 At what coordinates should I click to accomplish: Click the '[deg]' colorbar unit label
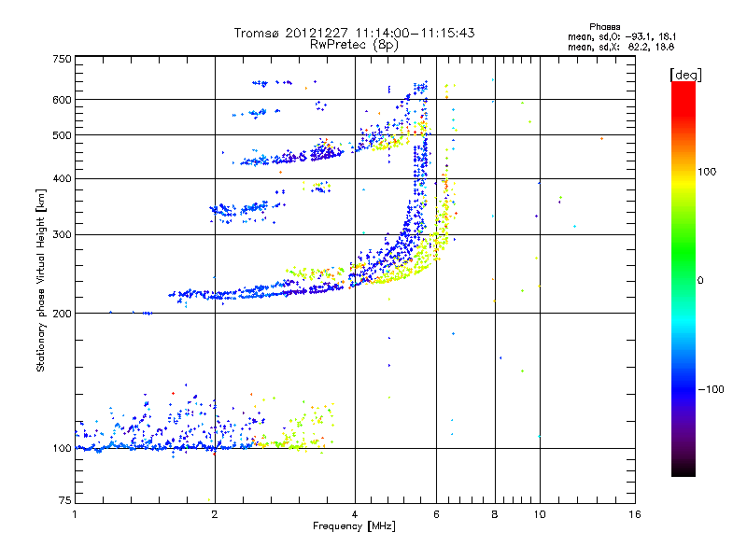pos(685,75)
